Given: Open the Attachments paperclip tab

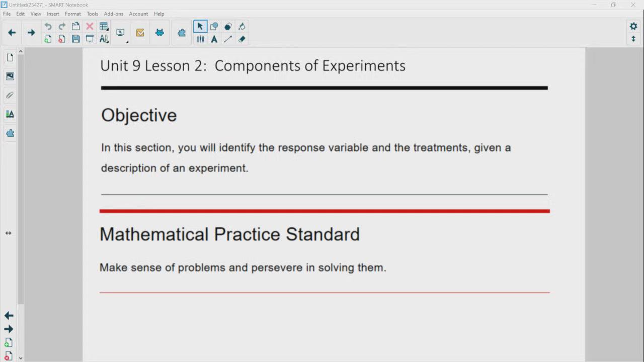Looking at the screenshot, I should pyautogui.click(x=10, y=95).
